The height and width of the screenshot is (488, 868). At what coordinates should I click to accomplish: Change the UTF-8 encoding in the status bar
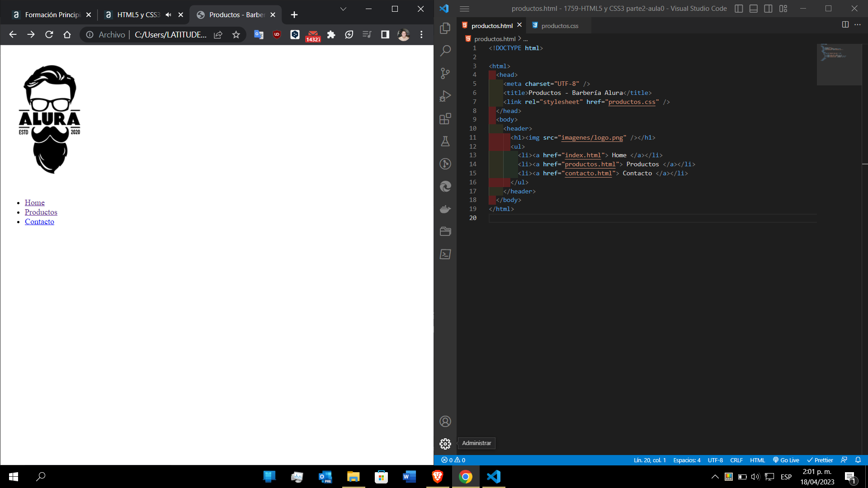tap(715, 460)
